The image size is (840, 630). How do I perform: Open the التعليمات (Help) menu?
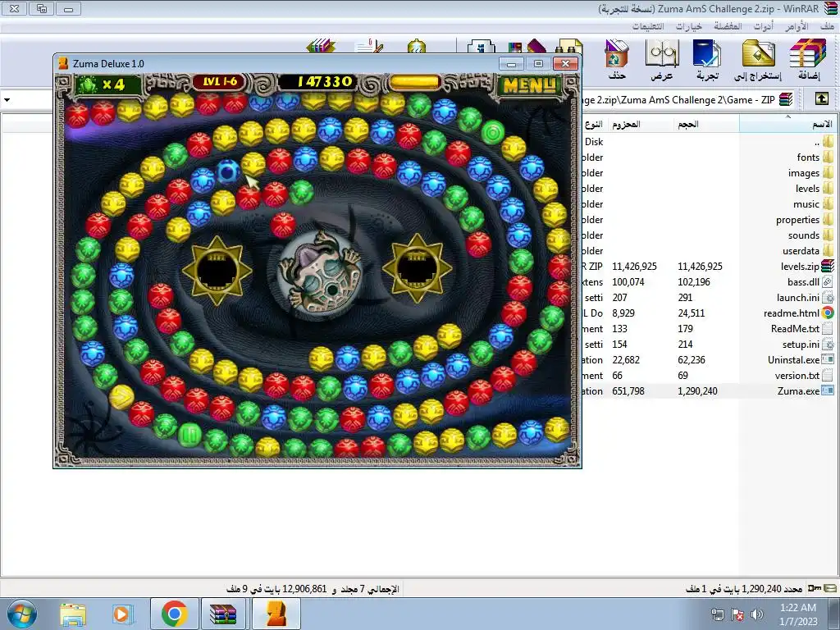point(648,25)
